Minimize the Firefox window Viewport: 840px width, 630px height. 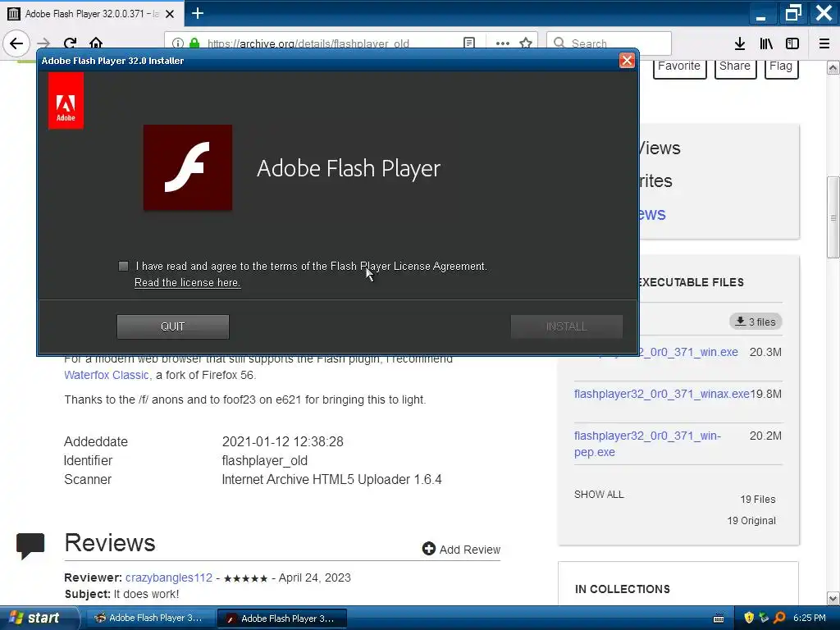tap(760, 13)
